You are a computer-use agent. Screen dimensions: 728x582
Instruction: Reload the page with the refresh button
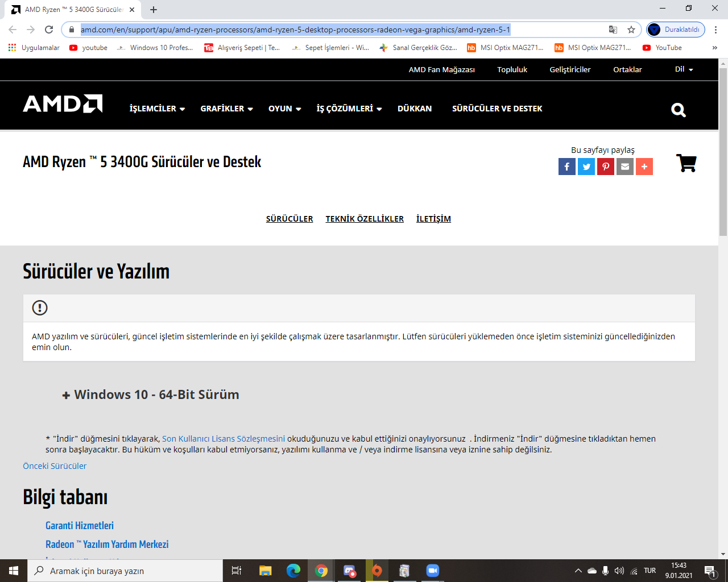click(x=49, y=30)
